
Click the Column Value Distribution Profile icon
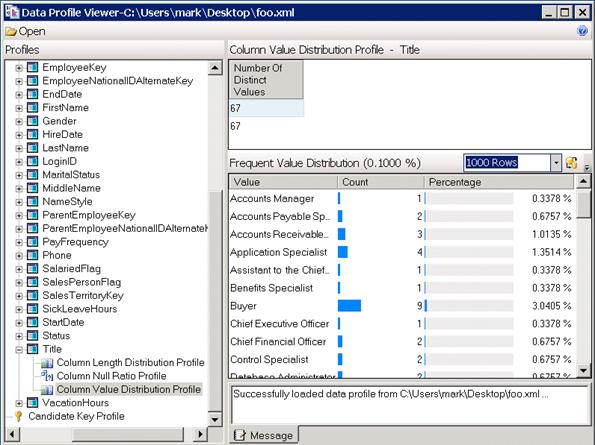pyautogui.click(x=47, y=390)
